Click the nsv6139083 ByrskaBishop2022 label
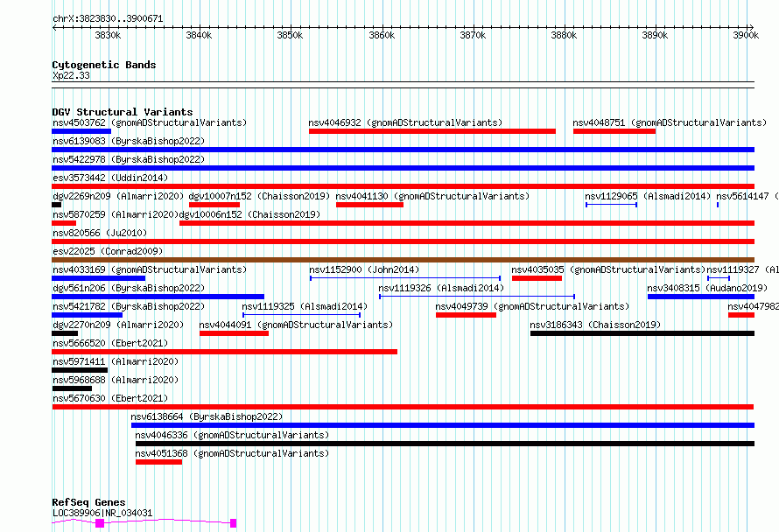This screenshot has height=532, width=779. click(129, 141)
